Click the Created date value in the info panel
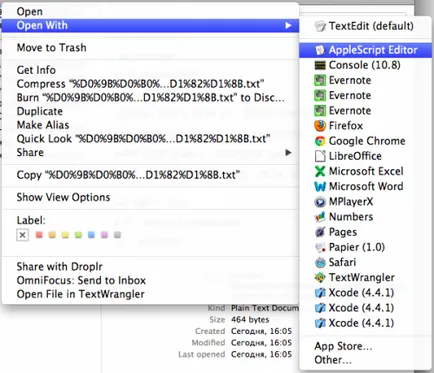The width and height of the screenshot is (434, 373). [261, 331]
